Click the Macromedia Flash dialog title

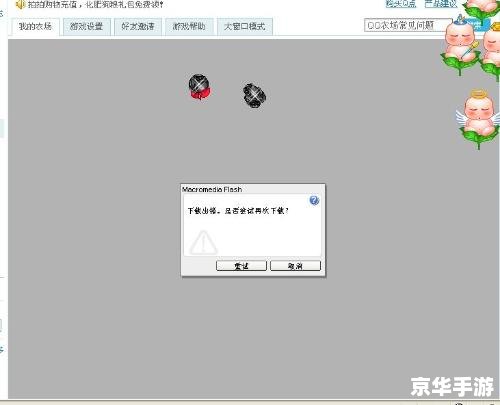[x=212, y=189]
